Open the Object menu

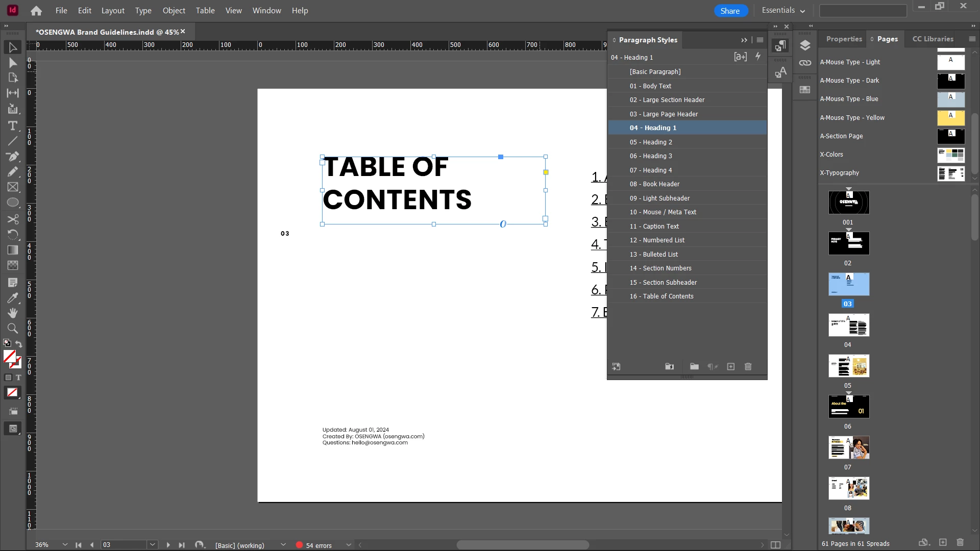point(174,11)
